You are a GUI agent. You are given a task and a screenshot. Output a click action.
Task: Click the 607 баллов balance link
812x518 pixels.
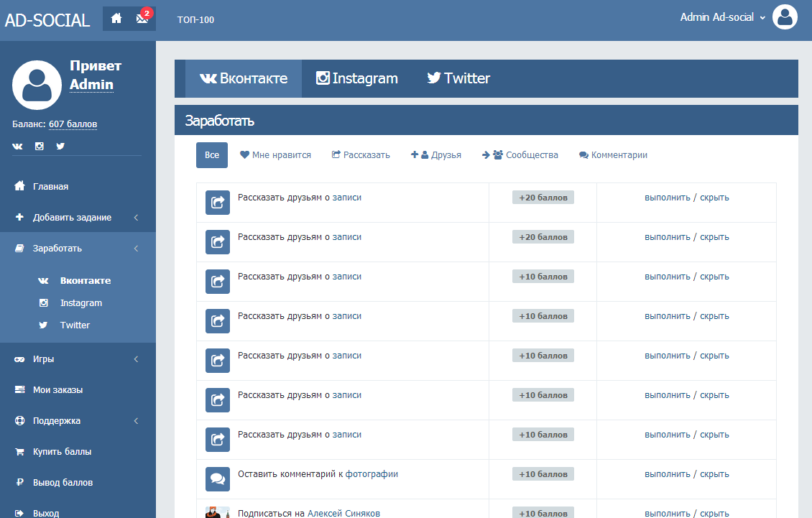tap(73, 124)
